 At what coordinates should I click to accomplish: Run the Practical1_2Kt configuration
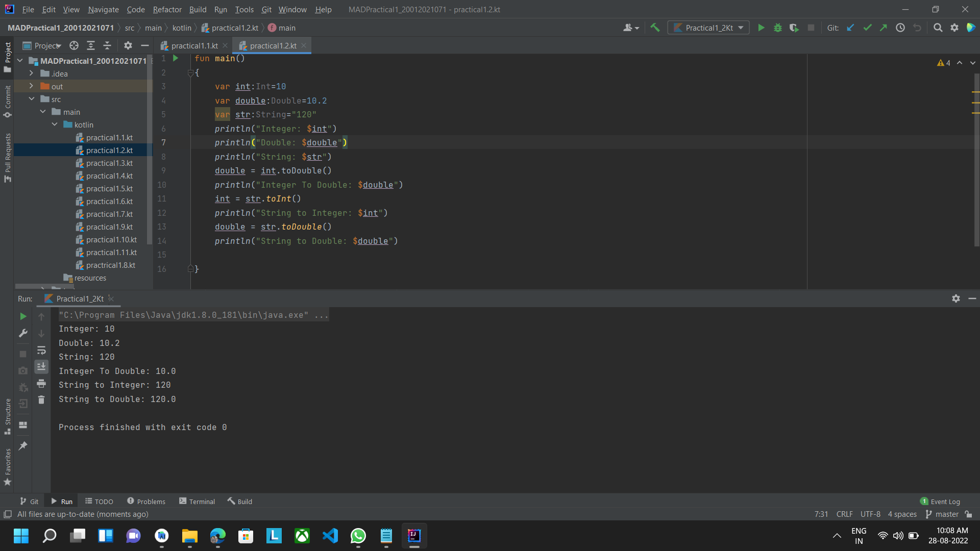(761, 28)
